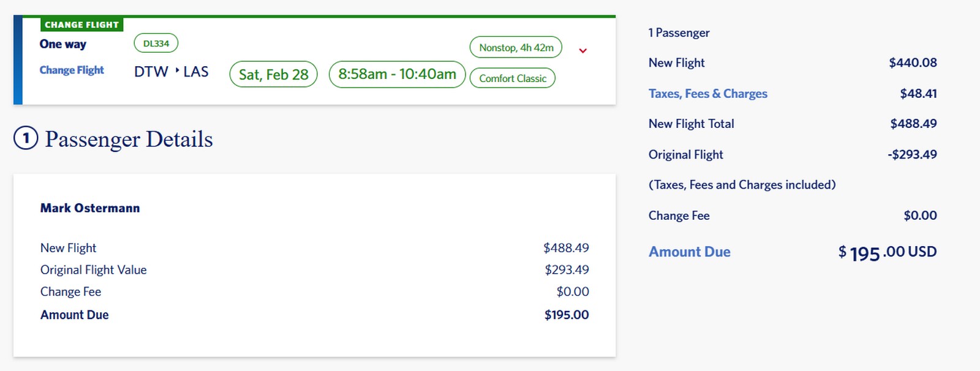The image size is (980, 371).
Task: Select the 8:58am - 10:40am time badge
Action: click(x=396, y=74)
